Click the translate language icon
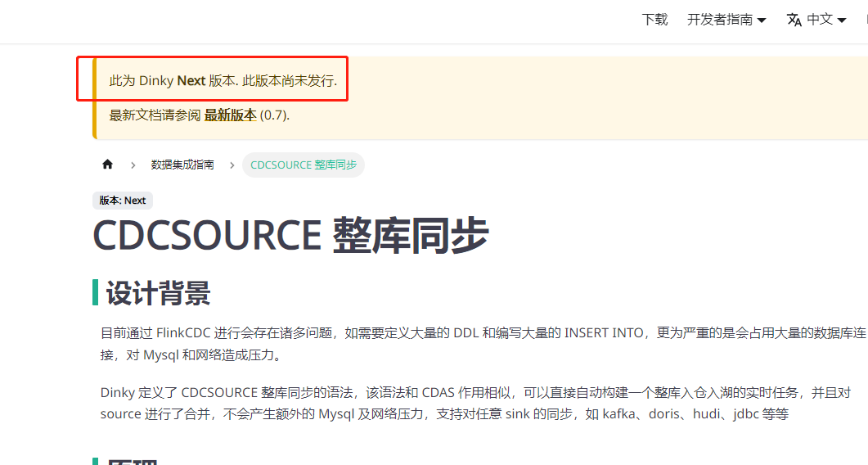 (794, 20)
